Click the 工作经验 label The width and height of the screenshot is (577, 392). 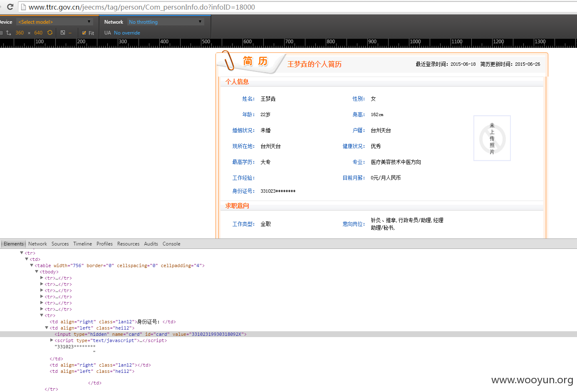tap(243, 178)
